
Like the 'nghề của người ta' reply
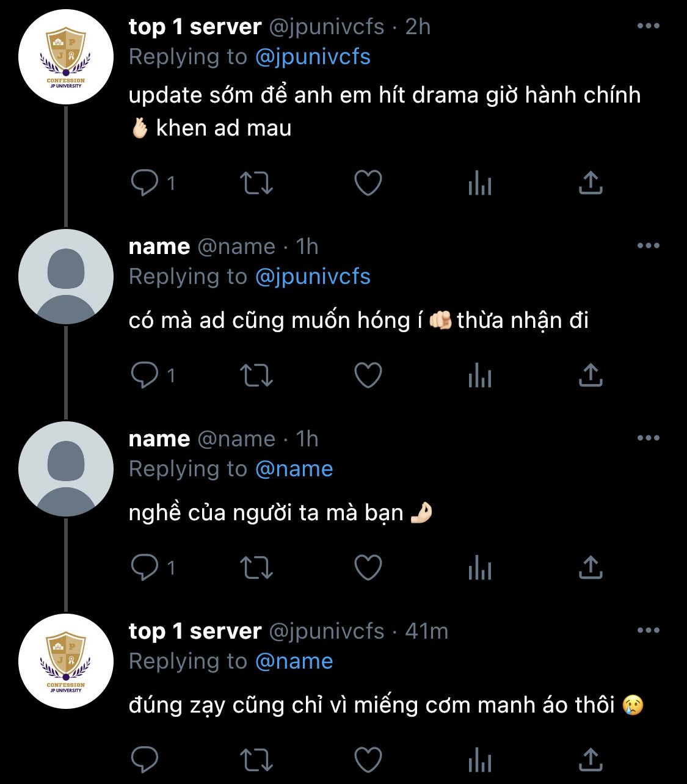point(368,567)
